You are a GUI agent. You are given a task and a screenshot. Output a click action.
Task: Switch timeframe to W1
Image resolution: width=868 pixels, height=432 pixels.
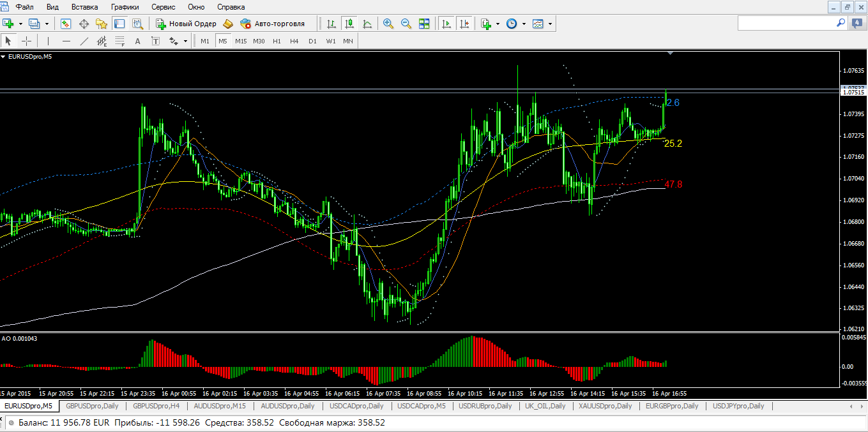[x=330, y=41]
